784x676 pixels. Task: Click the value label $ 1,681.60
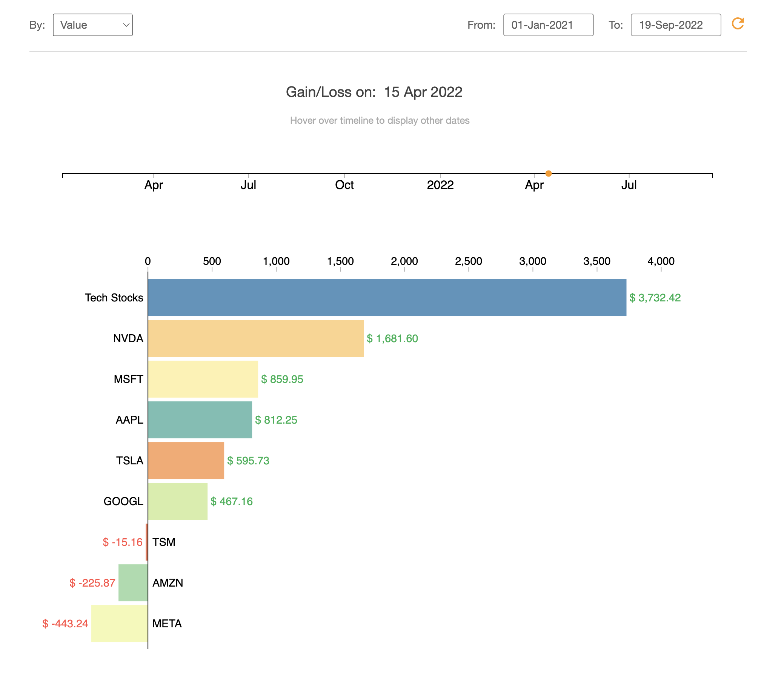(392, 338)
